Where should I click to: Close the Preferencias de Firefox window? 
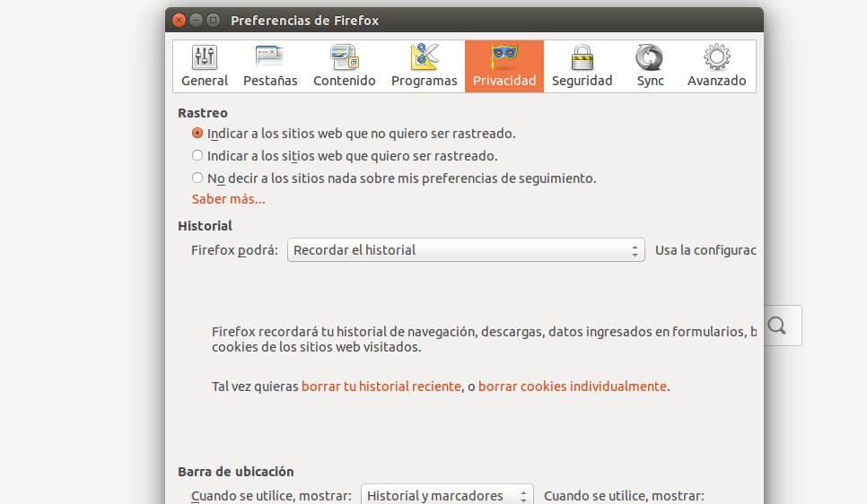coord(179,20)
